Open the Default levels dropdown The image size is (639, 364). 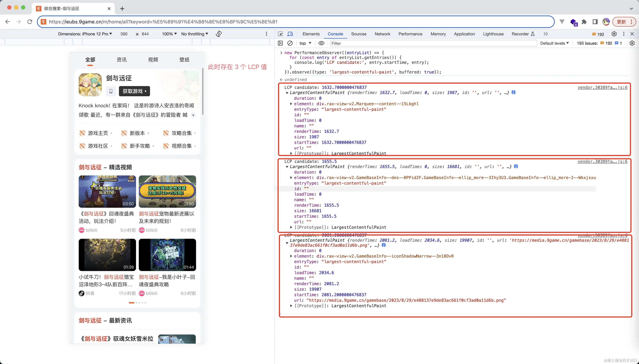(554, 43)
